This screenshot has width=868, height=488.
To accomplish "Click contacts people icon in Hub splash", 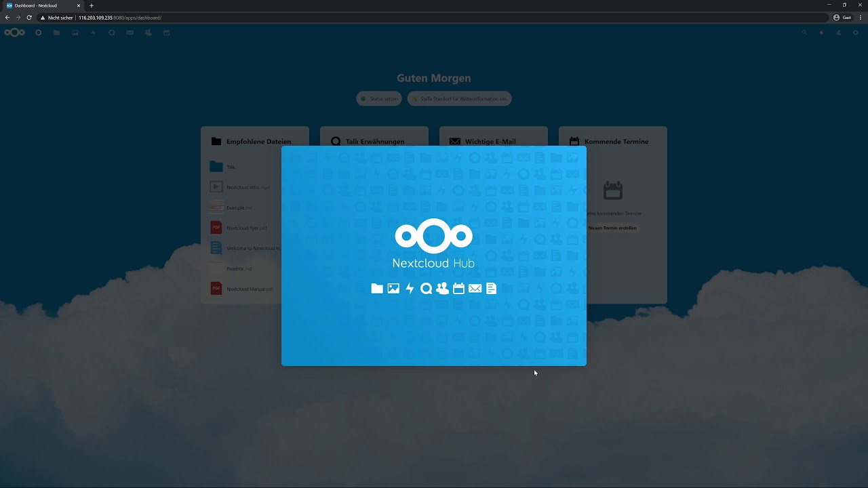I will pos(442,289).
